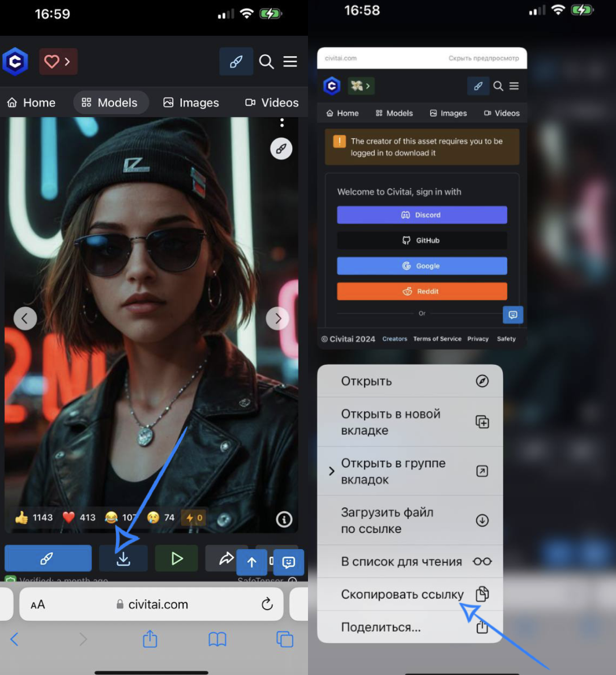Switch to the Models tab on left

pos(110,102)
